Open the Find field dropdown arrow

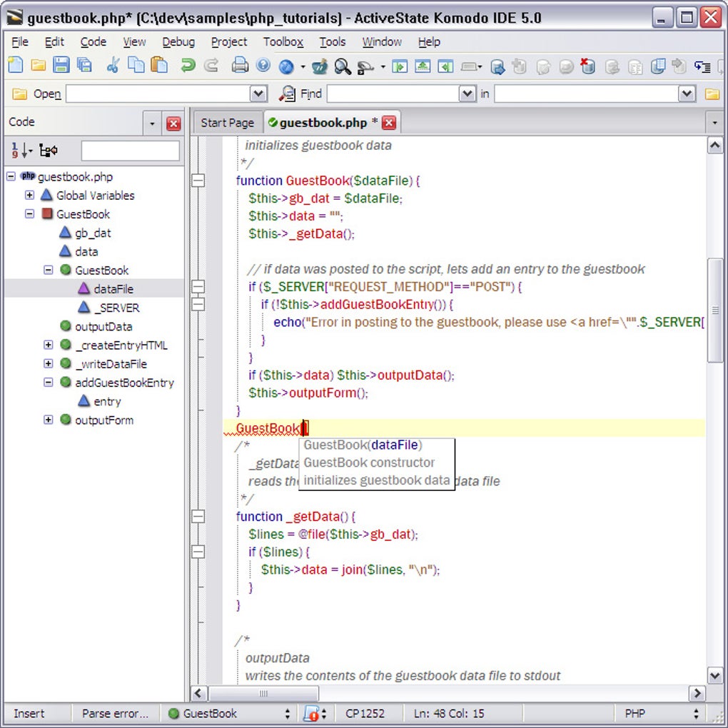(467, 93)
